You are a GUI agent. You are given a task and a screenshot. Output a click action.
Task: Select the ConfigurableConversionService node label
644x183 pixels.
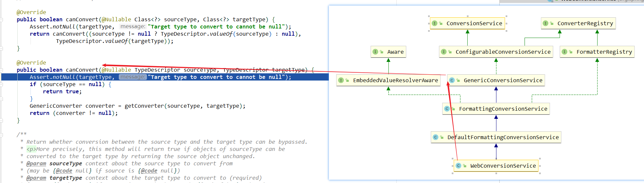[x=503, y=52]
